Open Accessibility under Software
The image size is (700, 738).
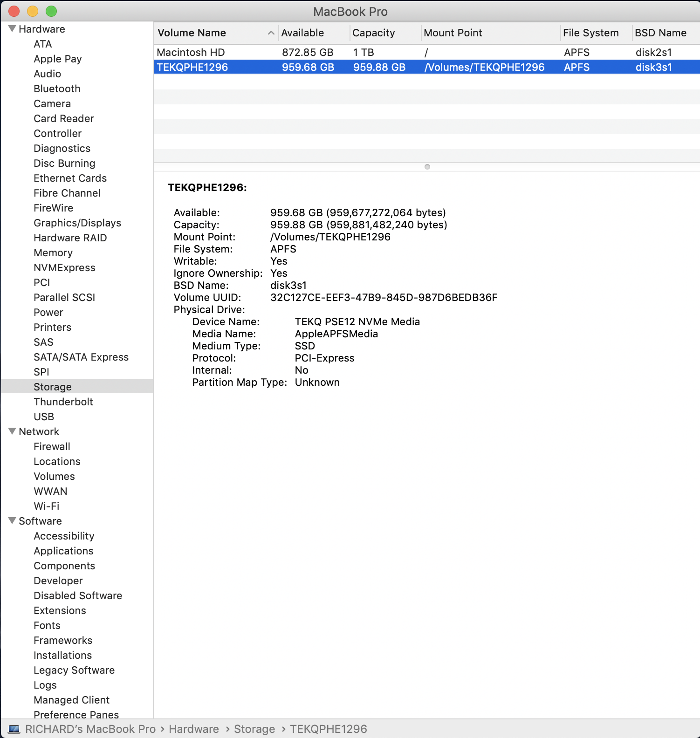click(x=64, y=536)
